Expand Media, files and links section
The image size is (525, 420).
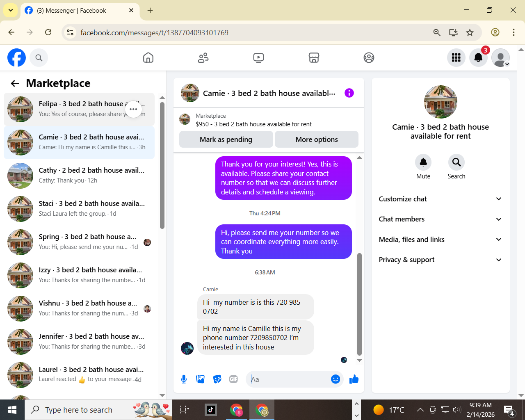click(x=441, y=240)
